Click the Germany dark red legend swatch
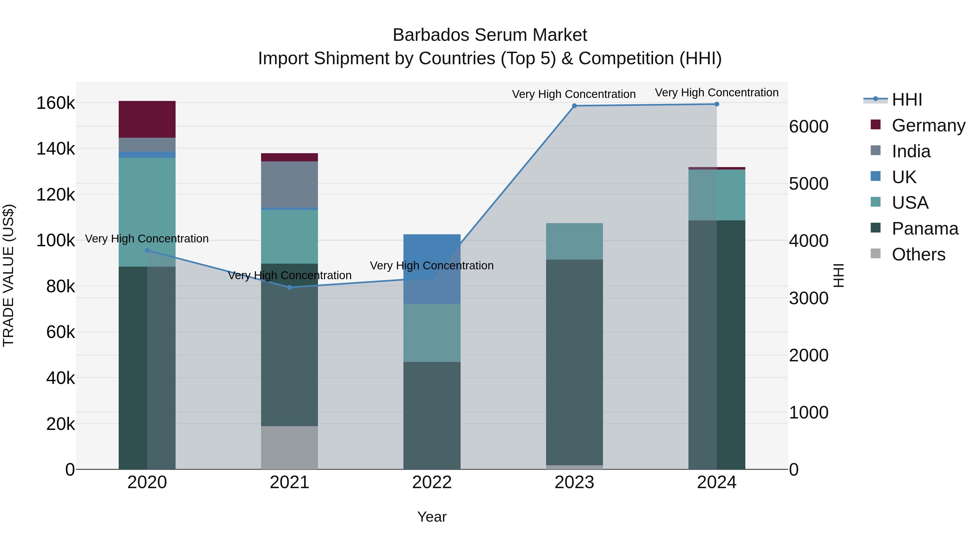Image resolution: width=980 pixels, height=551 pixels. (x=875, y=125)
